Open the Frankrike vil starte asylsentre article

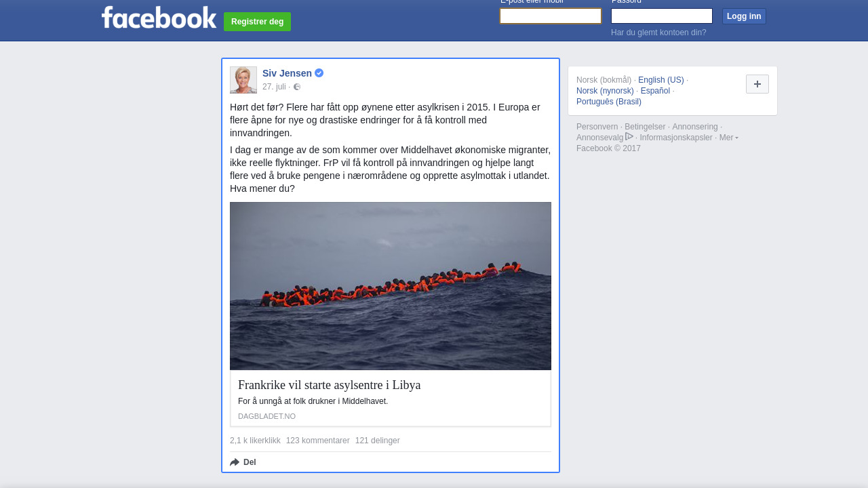click(330, 385)
